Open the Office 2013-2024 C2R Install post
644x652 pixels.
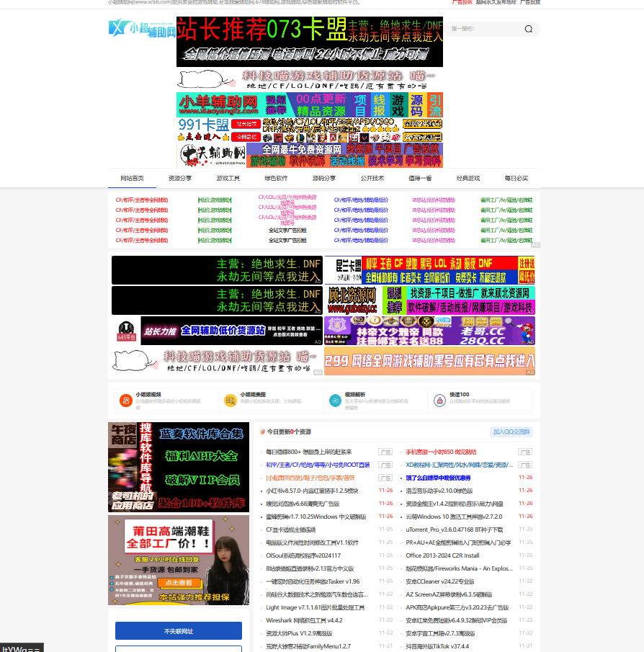pos(443,555)
